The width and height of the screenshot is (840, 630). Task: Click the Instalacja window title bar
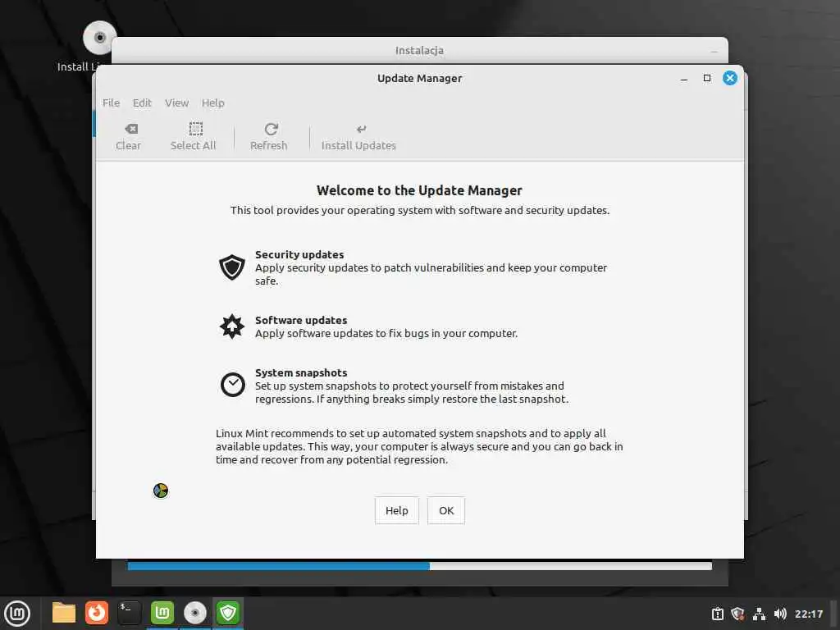point(419,50)
